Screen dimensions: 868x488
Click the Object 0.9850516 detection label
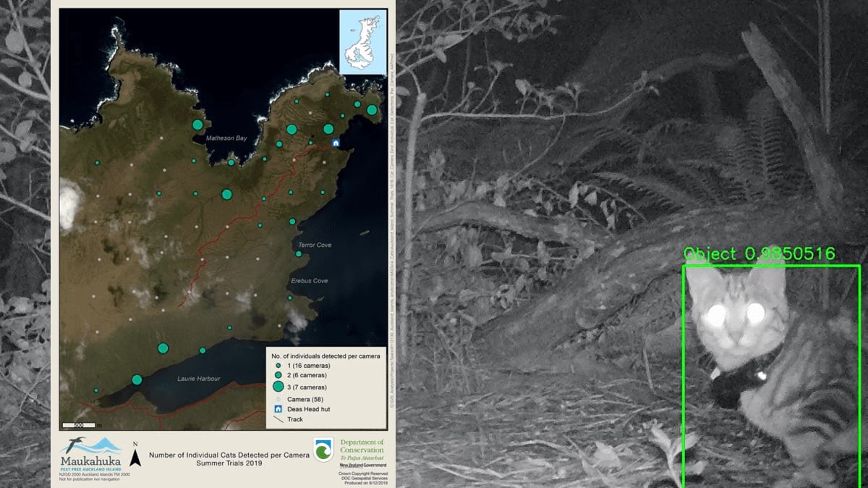coord(759,254)
